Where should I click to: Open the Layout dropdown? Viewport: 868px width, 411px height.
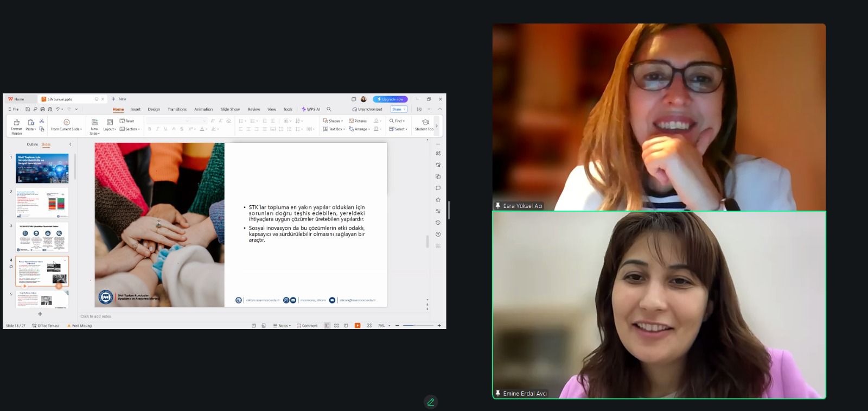pos(110,125)
